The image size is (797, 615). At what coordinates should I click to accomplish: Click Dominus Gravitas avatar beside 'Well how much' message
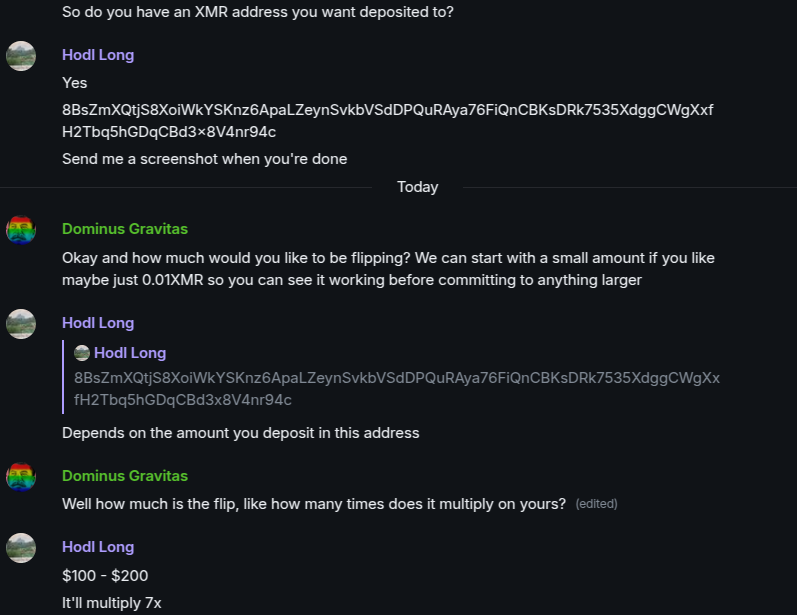click(x=21, y=477)
